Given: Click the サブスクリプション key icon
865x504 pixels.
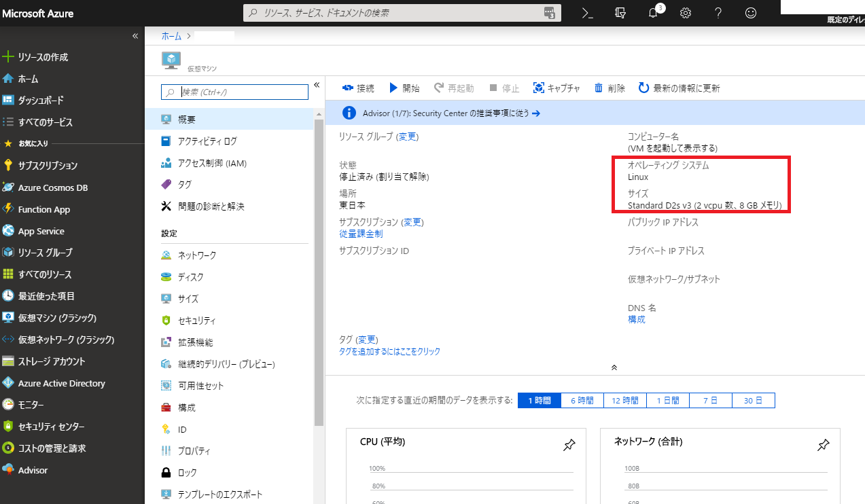Looking at the screenshot, I should pyautogui.click(x=8, y=166).
